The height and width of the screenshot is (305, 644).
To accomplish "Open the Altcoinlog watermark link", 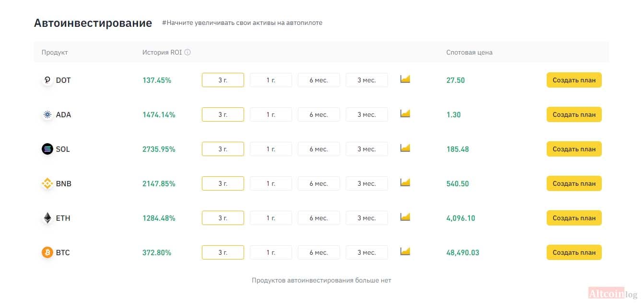I will click(613, 293).
